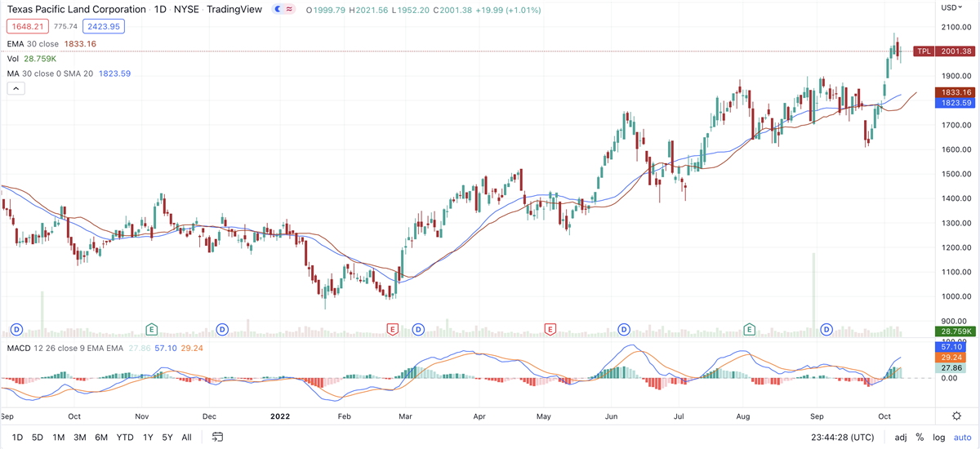
Task: Switch to the YTD time range
Action: pos(125,437)
